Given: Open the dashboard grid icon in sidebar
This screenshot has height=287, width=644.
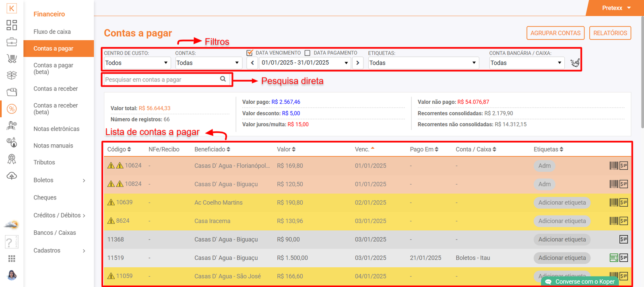Looking at the screenshot, I should tap(12, 25).
